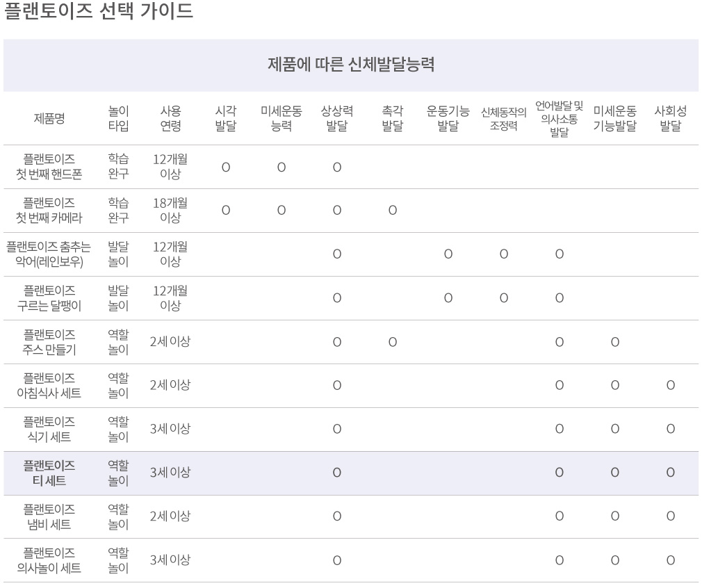Image resolution: width=702 pixels, height=588 pixels.
Task: Click '역할 놀이' in the 주스 만들기 row
Action: click(x=118, y=342)
